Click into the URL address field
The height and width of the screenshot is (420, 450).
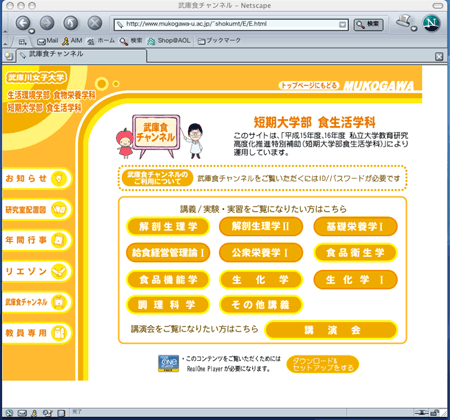[x=231, y=24]
